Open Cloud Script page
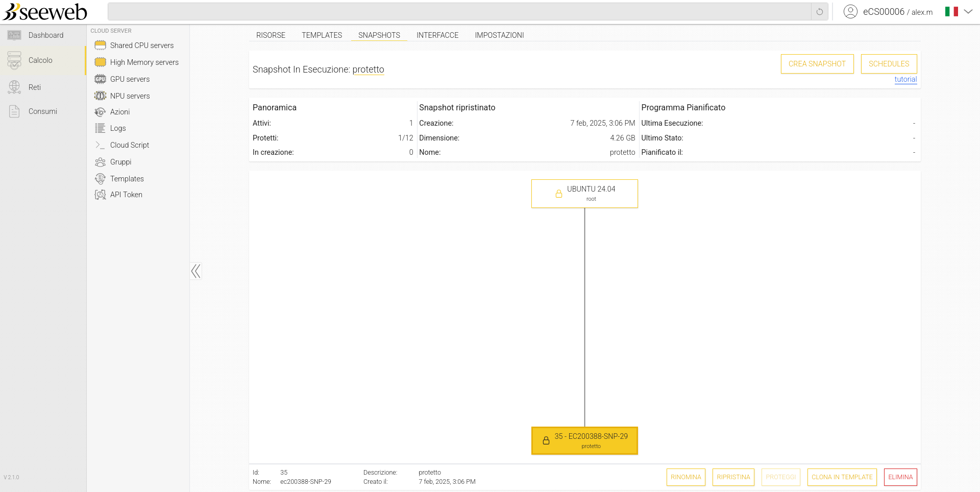 (x=130, y=145)
